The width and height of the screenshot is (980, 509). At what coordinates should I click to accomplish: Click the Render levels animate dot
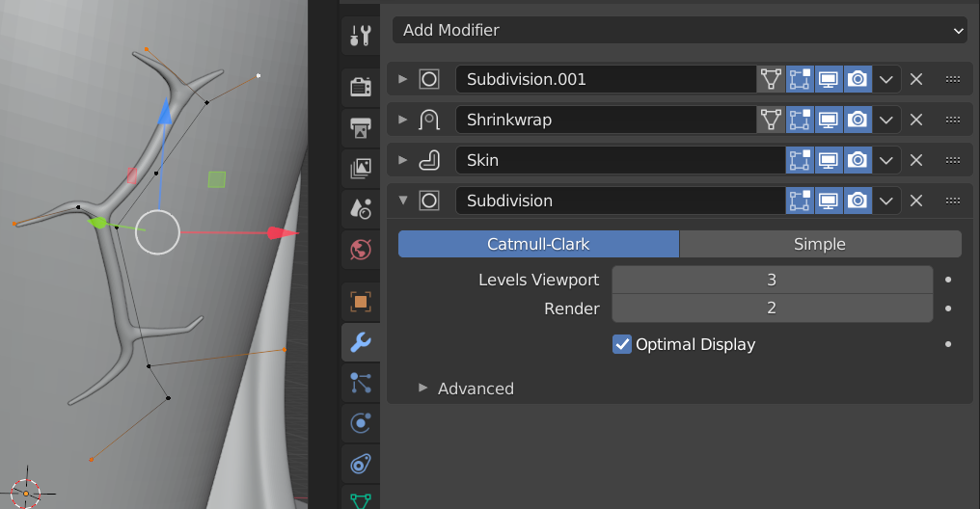click(x=948, y=308)
